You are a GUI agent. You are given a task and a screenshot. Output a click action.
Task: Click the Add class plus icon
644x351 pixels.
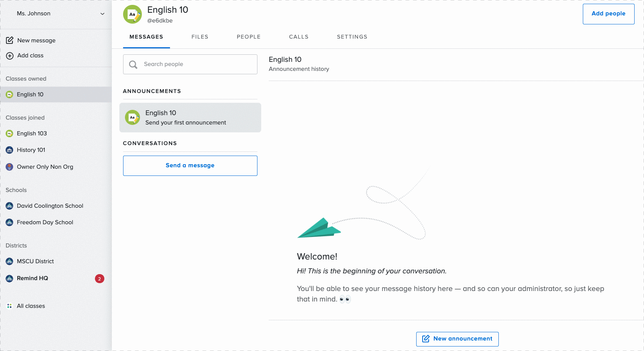point(10,56)
